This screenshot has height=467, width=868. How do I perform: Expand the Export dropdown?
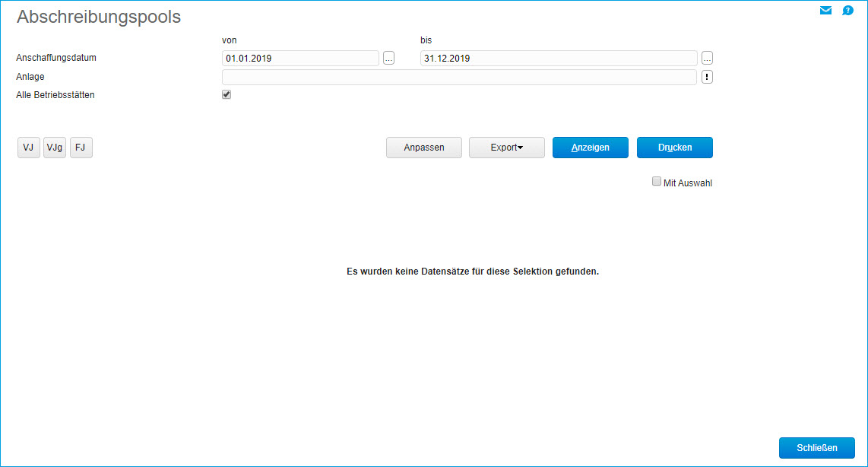pyautogui.click(x=507, y=148)
